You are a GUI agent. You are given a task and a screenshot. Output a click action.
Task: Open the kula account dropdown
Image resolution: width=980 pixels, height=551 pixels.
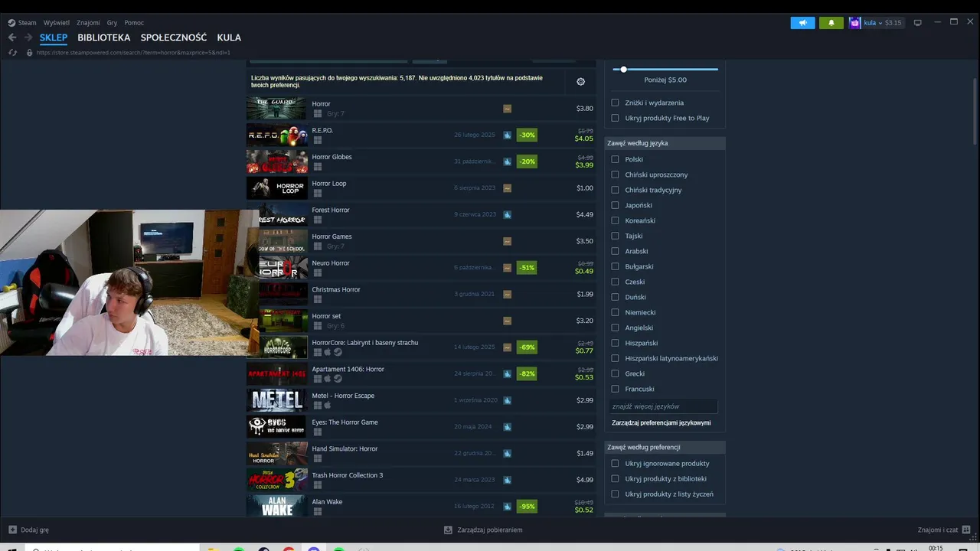click(873, 23)
